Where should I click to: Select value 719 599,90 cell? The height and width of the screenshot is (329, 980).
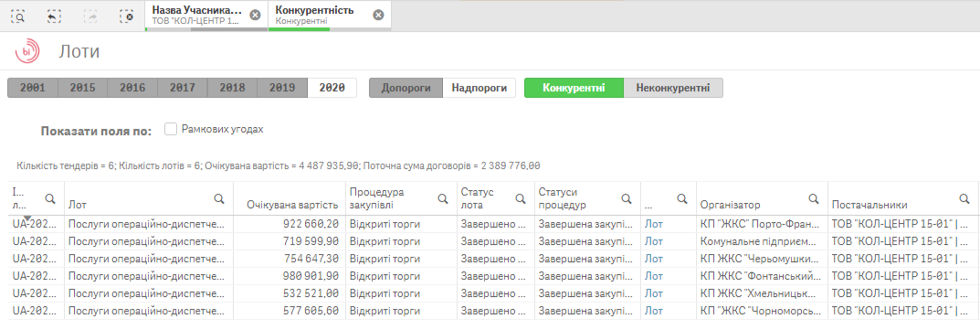[x=290, y=240]
